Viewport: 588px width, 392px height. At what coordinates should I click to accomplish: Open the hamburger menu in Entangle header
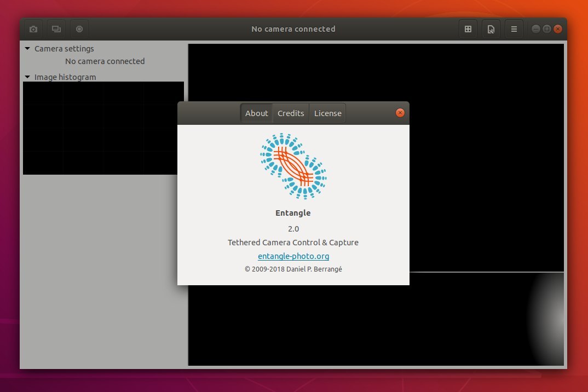(514, 29)
